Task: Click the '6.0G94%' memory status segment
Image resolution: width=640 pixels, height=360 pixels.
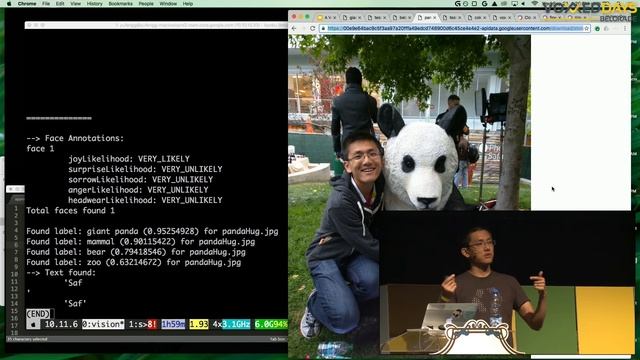Action: (271, 324)
